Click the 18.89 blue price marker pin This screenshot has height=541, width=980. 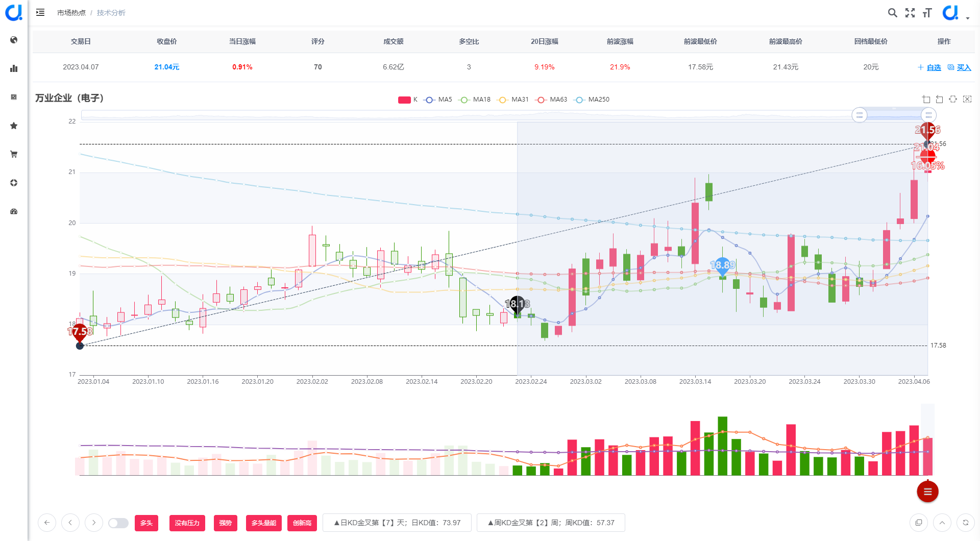point(722,266)
